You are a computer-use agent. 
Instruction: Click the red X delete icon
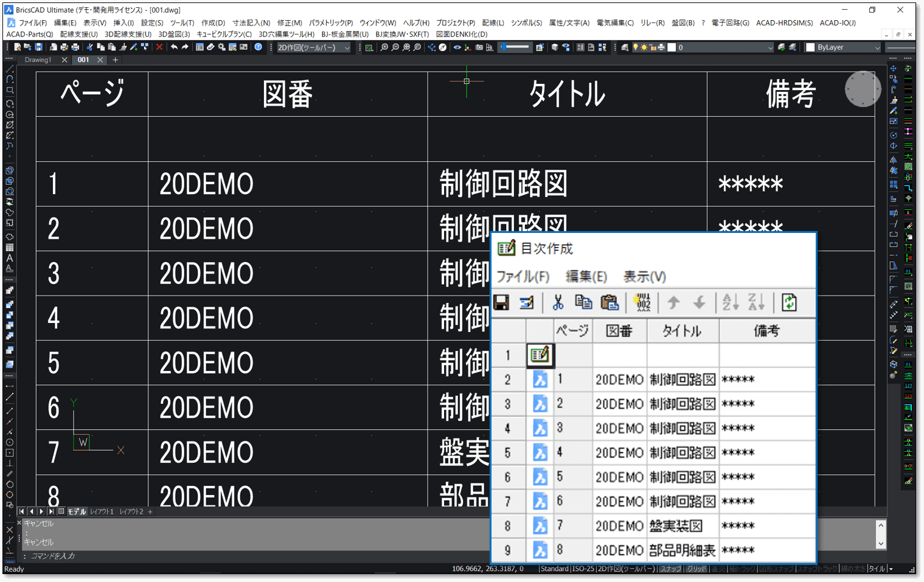[x=159, y=47]
